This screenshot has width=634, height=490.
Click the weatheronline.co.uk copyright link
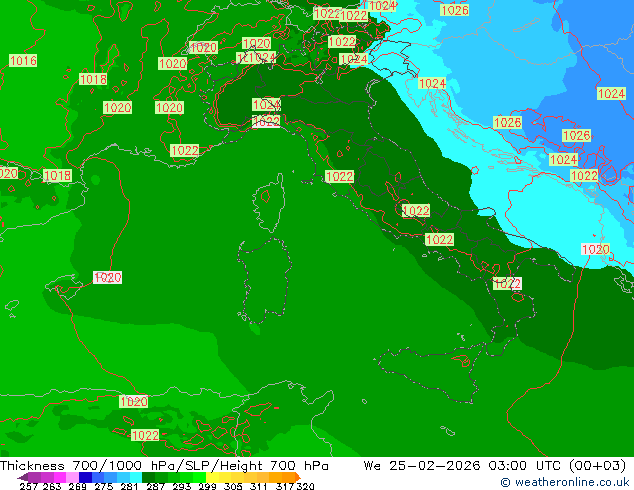click(565, 482)
